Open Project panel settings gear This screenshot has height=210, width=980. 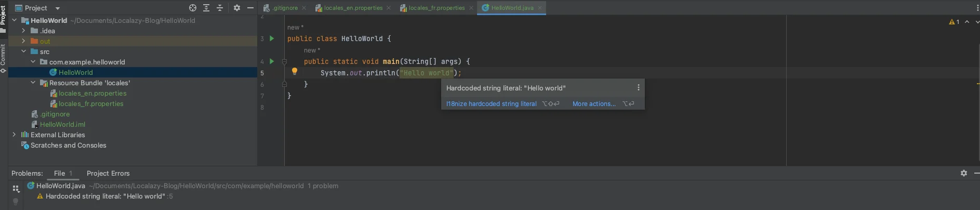(237, 8)
